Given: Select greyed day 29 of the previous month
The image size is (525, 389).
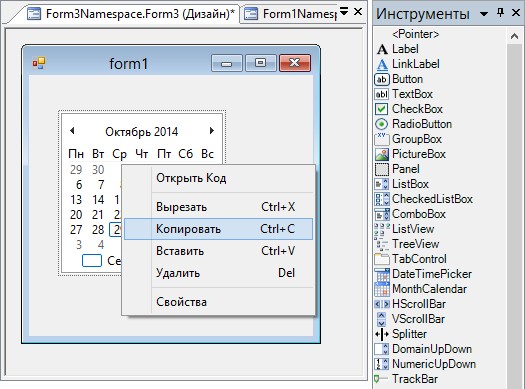Looking at the screenshot, I should pyautogui.click(x=76, y=170).
